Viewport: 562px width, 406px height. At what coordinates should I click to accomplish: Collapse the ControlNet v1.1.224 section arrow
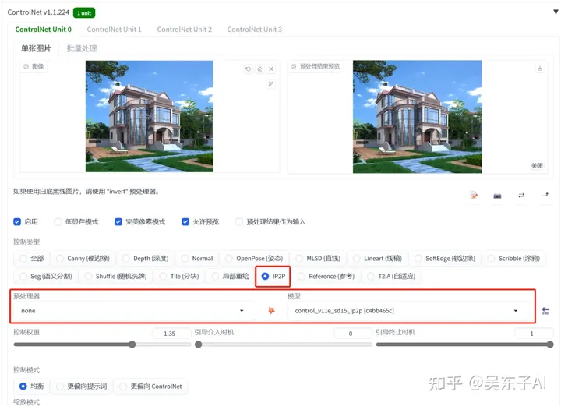point(556,11)
